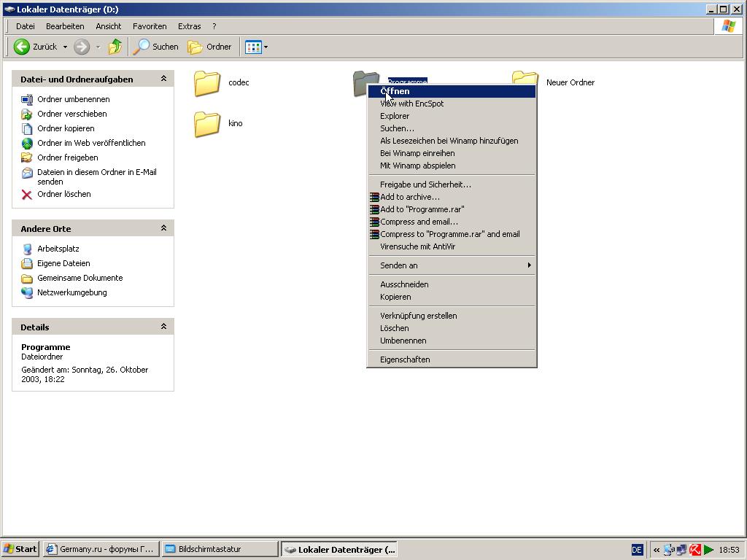Screen dimensions: 747x560
Task: Open Arbeitsplatz from Andere Orte
Action: coord(58,249)
